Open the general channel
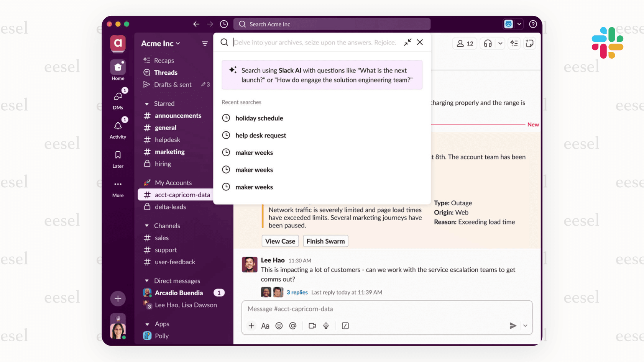The height and width of the screenshot is (362, 644). pos(160,128)
